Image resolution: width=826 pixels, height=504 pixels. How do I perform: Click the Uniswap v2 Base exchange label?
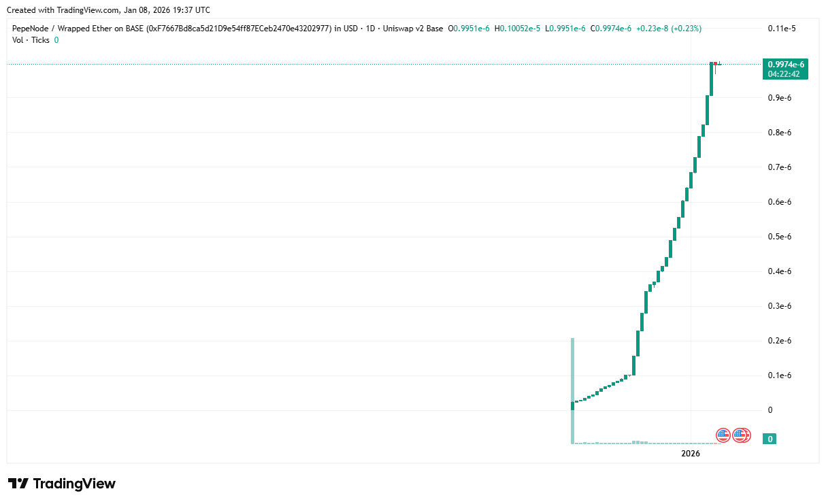(414, 29)
